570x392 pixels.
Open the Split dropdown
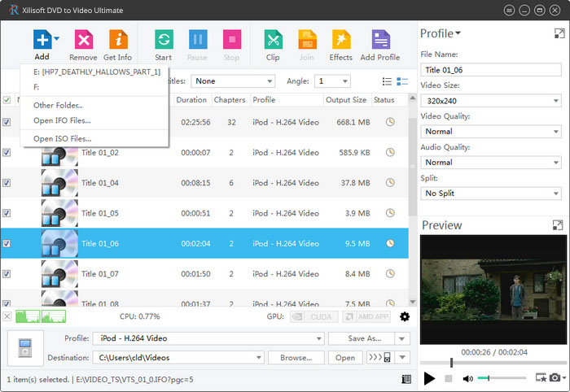(x=490, y=193)
